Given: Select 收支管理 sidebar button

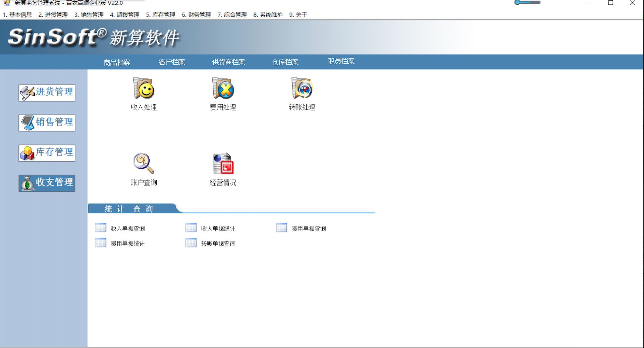Looking at the screenshot, I should coord(47,183).
